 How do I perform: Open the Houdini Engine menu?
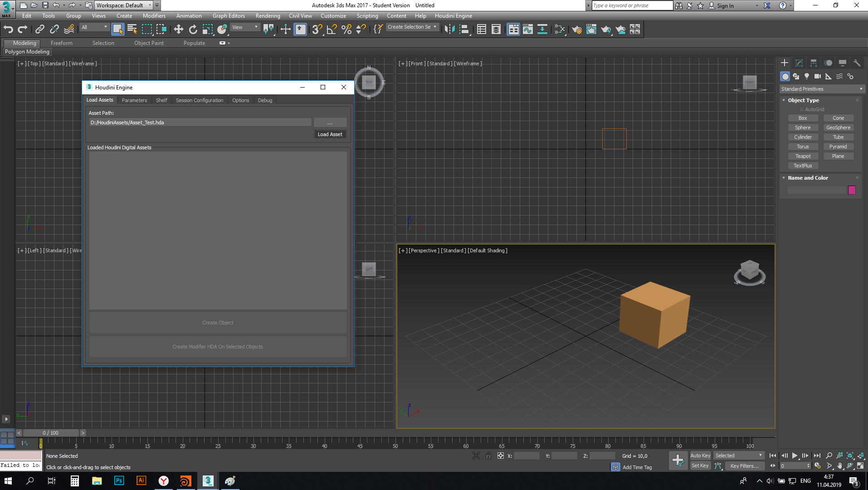pos(454,16)
